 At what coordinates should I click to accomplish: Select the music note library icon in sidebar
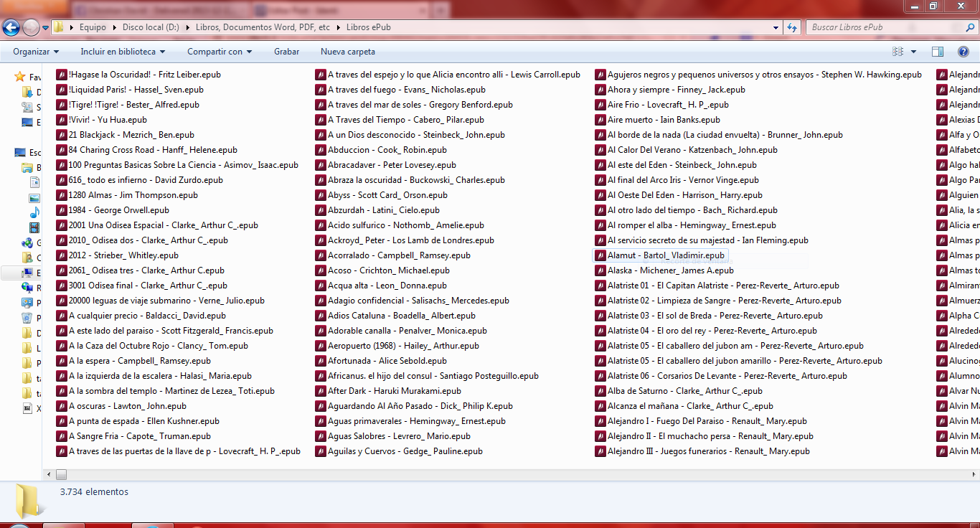[x=34, y=212]
